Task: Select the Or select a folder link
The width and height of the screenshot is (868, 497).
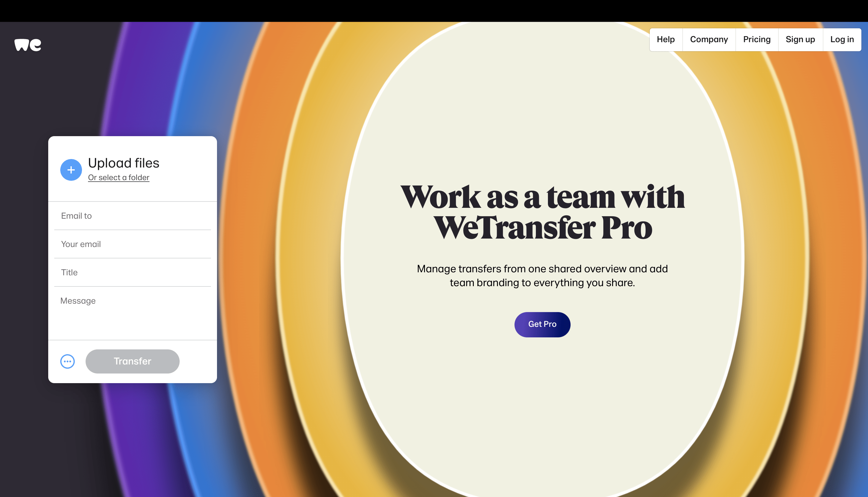Action: pos(118,178)
